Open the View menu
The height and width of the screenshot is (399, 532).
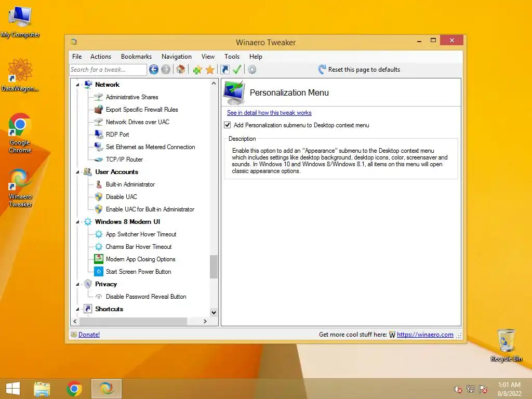208,57
